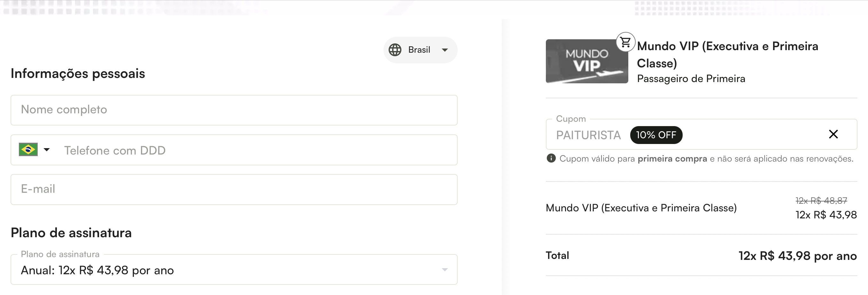
Task: Click the shopping cart icon
Action: click(625, 42)
